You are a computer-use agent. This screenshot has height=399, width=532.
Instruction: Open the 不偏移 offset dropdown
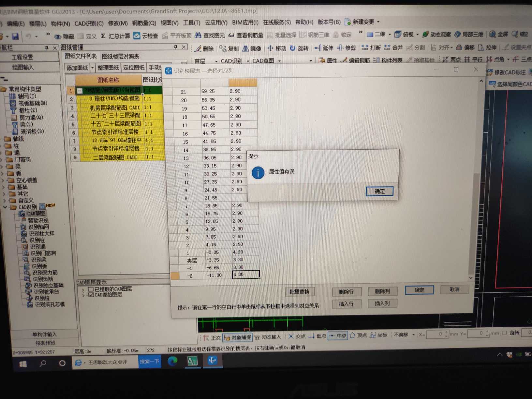[413, 335]
